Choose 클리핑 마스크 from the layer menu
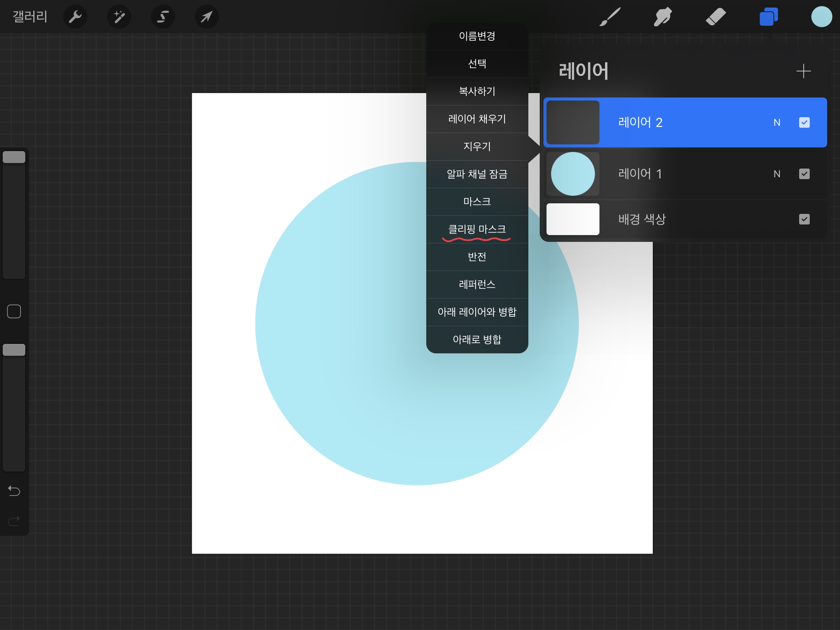 click(x=477, y=229)
